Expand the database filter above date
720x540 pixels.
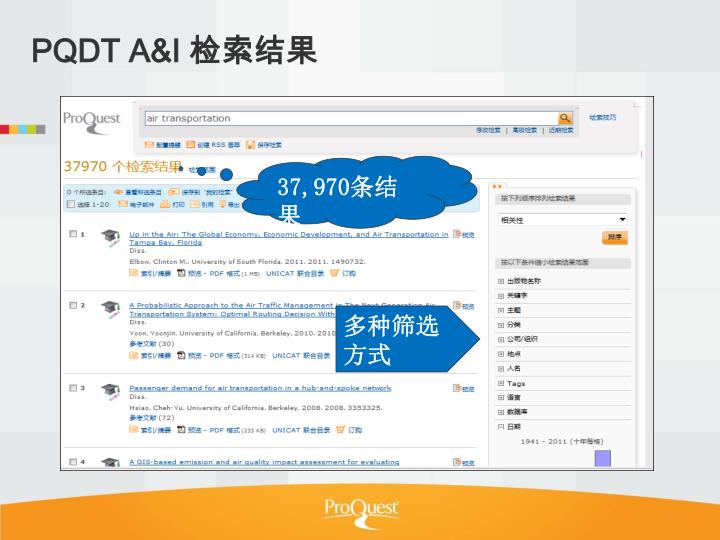501,412
